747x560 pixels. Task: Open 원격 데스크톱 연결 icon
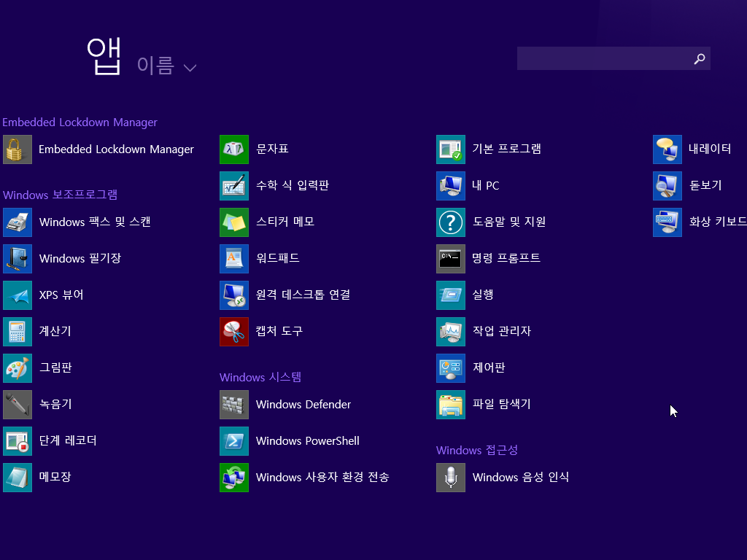(x=234, y=295)
